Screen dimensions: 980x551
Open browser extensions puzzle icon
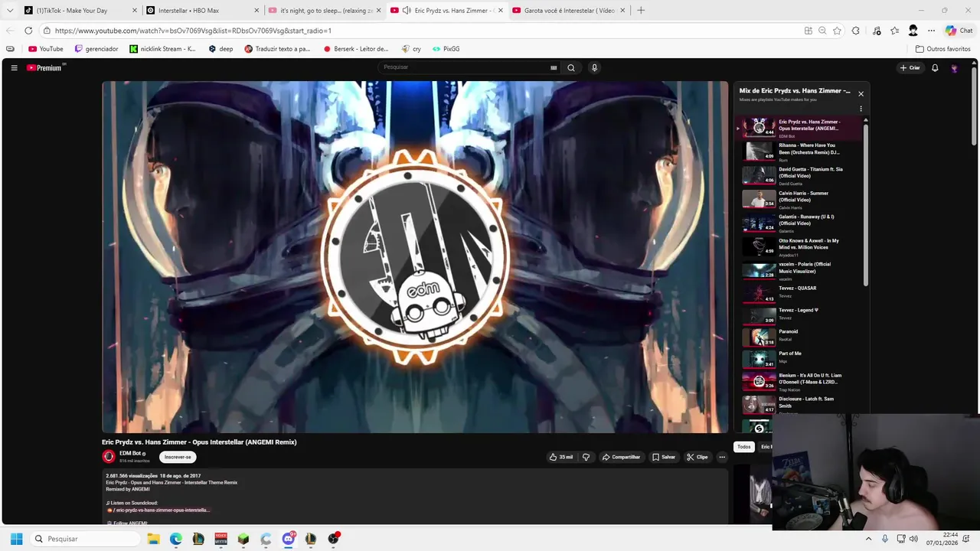[x=856, y=31]
